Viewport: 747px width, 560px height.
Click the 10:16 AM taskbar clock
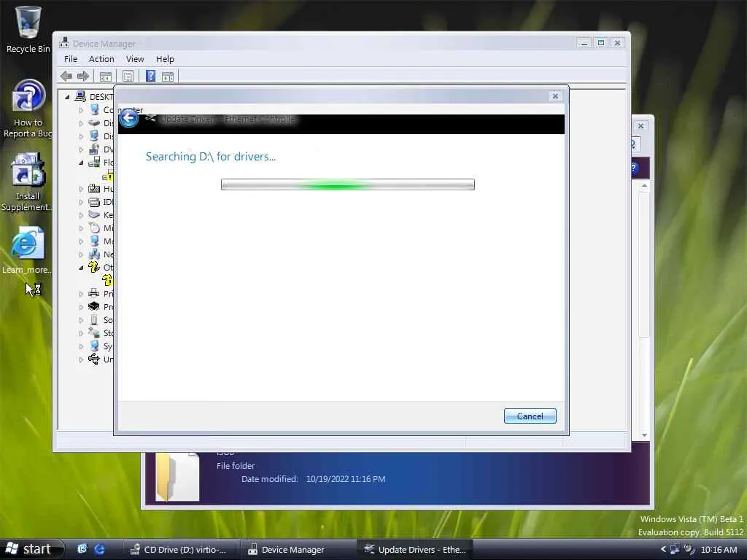click(719, 550)
